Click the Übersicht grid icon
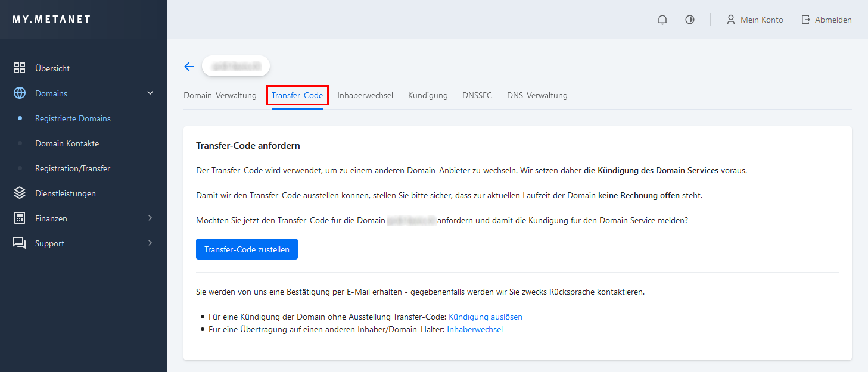Screen dimensions: 868x372 (x=20, y=68)
